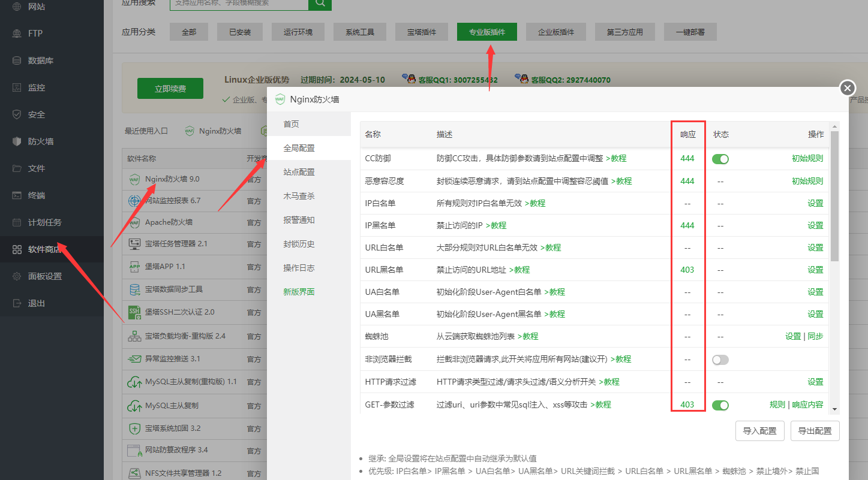Click the 计划任务 calendar icon in sidebar
Screen dimensions: 868x480
click(x=17, y=222)
